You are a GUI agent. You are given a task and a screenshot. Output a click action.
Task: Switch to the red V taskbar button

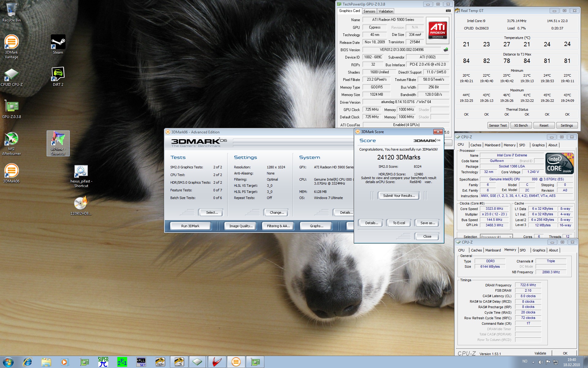217,362
